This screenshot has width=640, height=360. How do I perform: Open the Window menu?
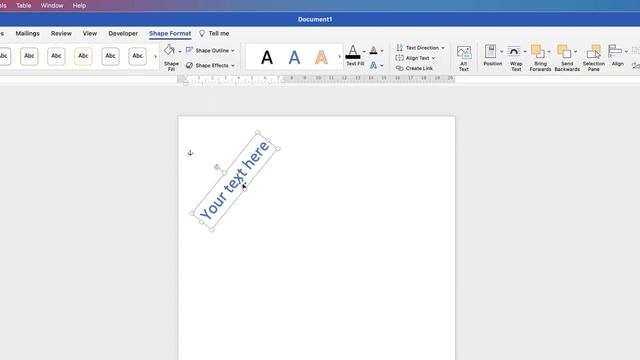tap(52, 6)
